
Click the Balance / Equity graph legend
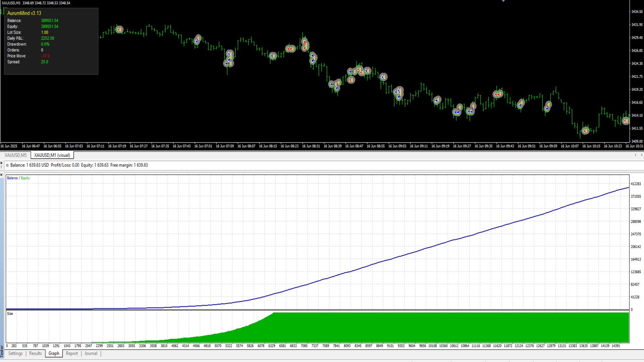coord(18,178)
